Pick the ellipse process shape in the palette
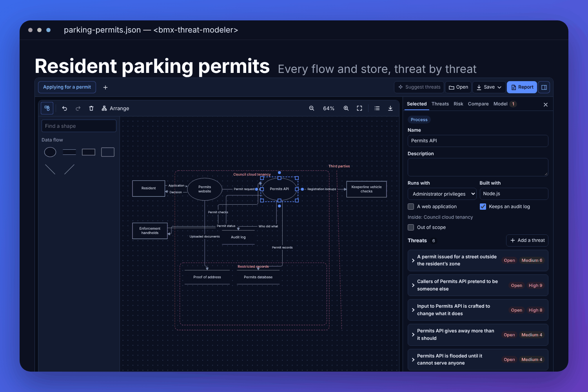The height and width of the screenshot is (392, 588). tap(50, 152)
